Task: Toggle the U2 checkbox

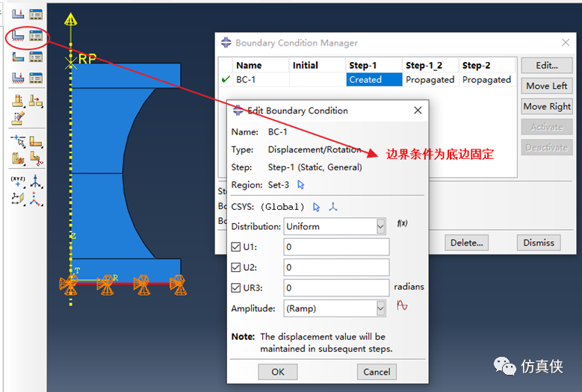Action: tap(235, 267)
